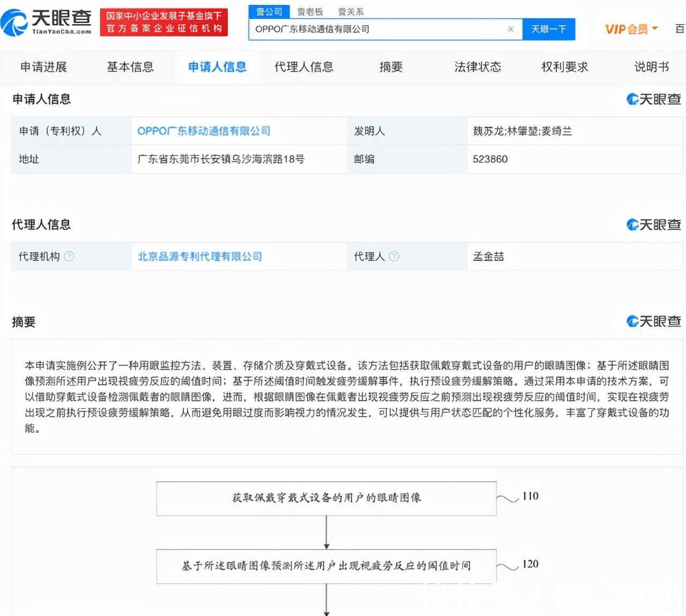Switch to the 申请进展 tab
The image size is (686, 616).
pyautogui.click(x=43, y=67)
